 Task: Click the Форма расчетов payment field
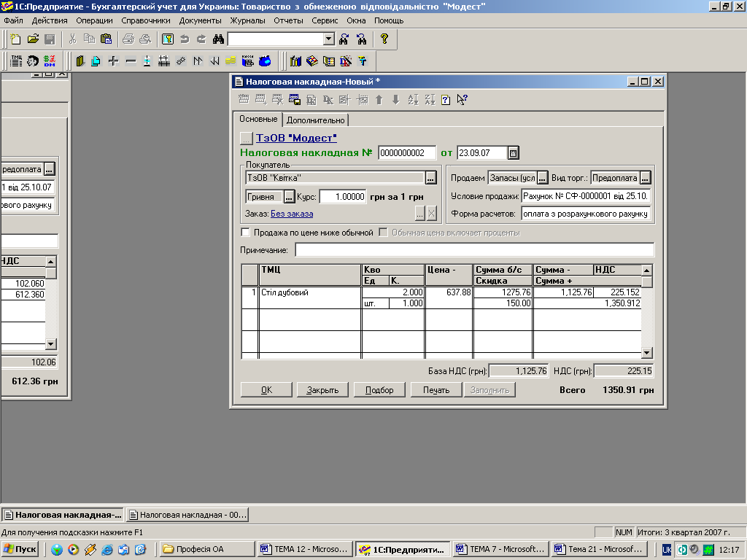pyautogui.click(x=586, y=214)
